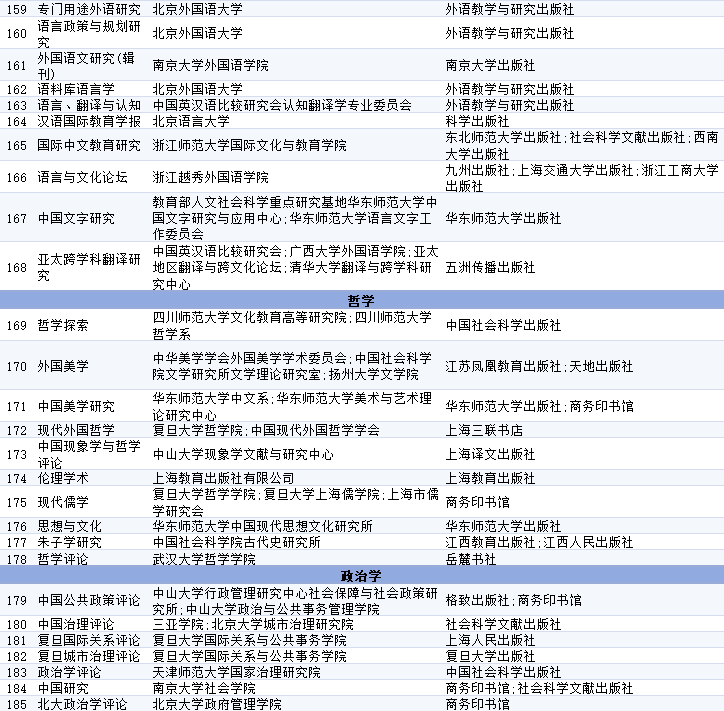
Task: Click 江苏凤凰教育出版社;天地出版社 cell
Action: (539, 366)
